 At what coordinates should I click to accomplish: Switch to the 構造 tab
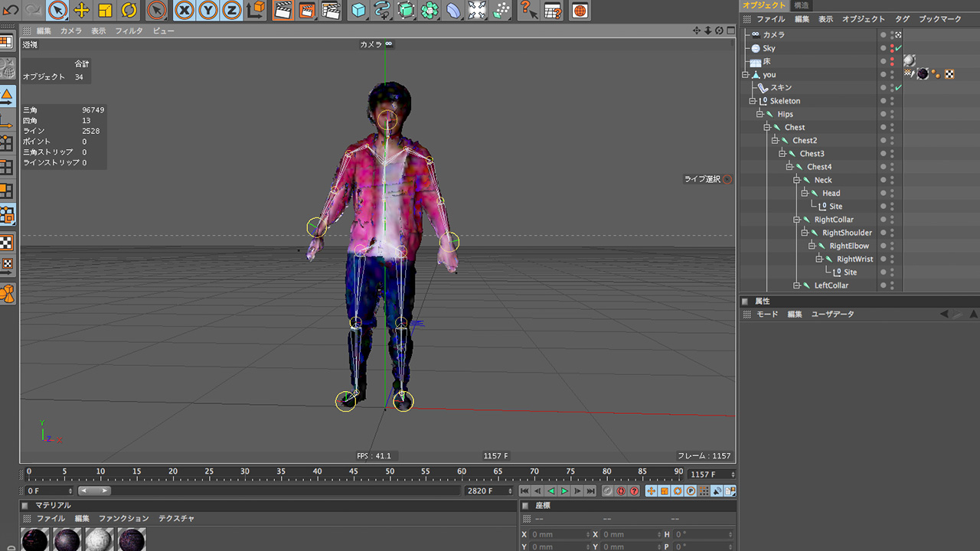[x=801, y=5]
